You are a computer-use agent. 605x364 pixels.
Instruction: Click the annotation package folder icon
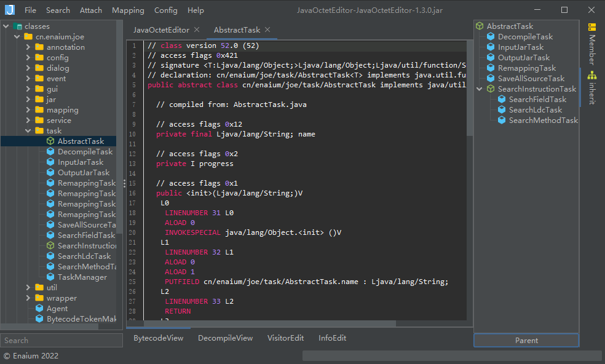[39, 47]
